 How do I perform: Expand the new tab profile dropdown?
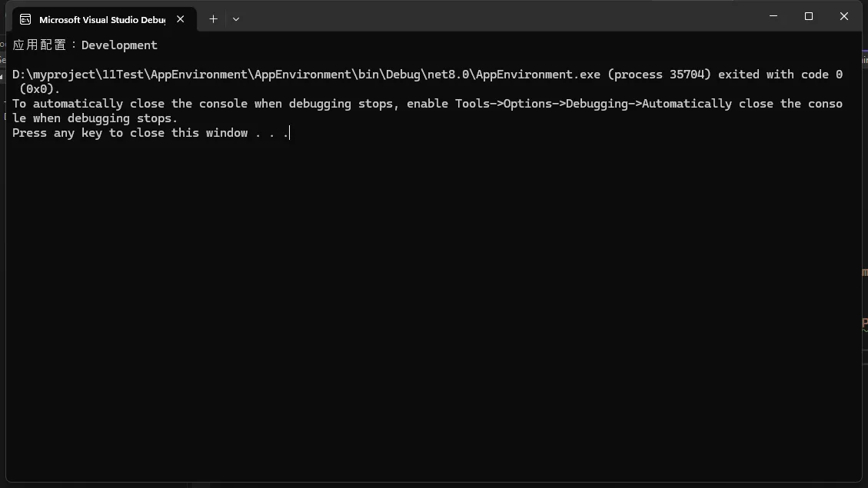[236, 19]
